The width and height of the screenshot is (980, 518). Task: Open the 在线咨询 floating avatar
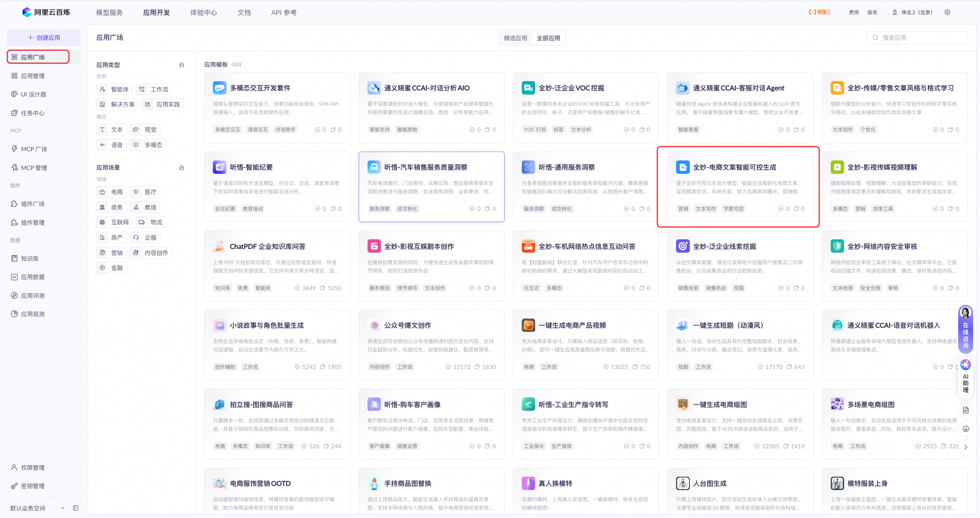pos(965,329)
